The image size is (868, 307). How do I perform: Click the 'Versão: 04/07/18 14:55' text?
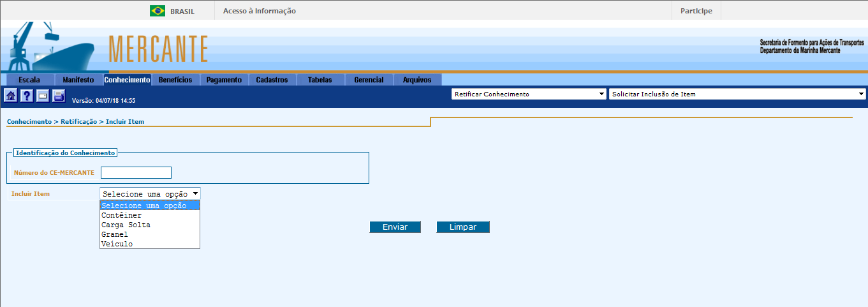tap(104, 101)
